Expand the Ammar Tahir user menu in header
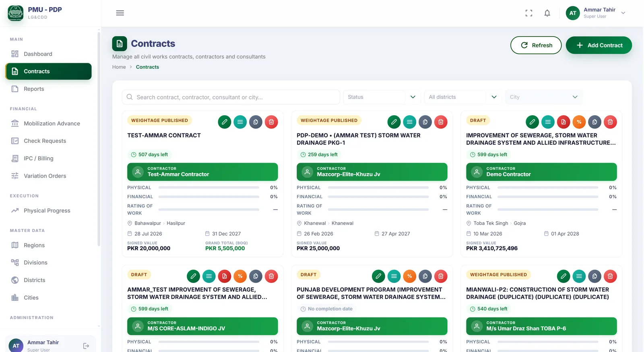Screen dimensions: 644x352 click(x=596, y=13)
